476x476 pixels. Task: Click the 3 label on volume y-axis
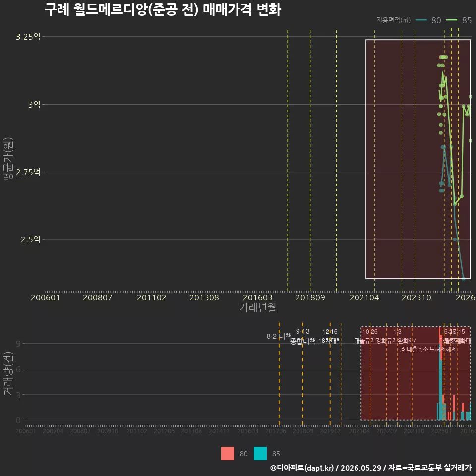[18, 395]
